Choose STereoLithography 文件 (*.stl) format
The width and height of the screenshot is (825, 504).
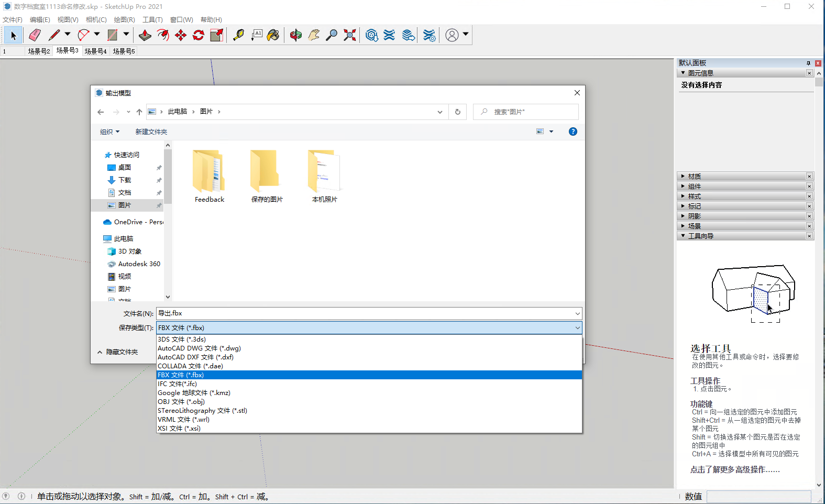tap(369, 411)
